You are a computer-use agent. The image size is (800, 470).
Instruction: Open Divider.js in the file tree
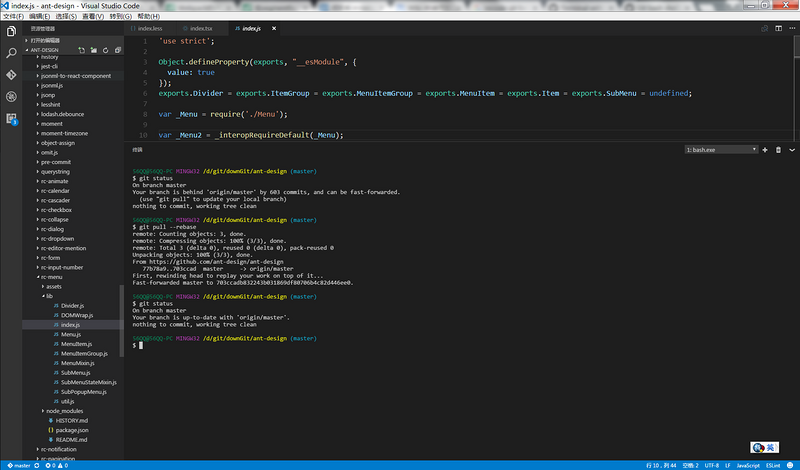tap(72, 306)
